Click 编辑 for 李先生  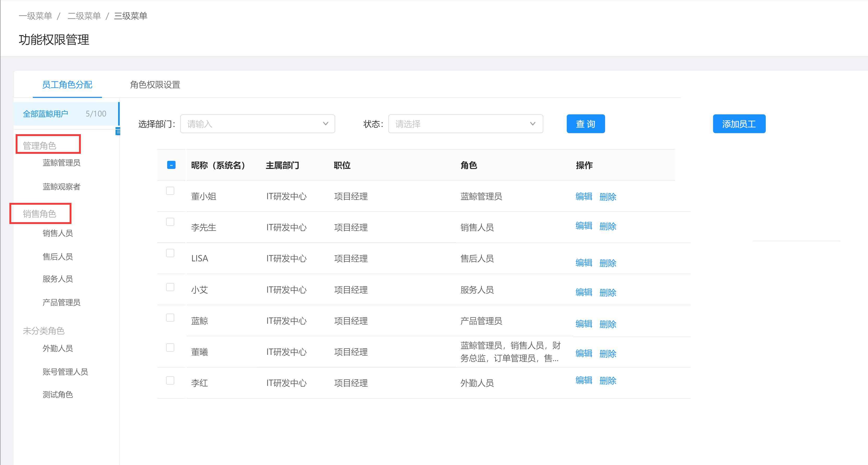(x=584, y=226)
